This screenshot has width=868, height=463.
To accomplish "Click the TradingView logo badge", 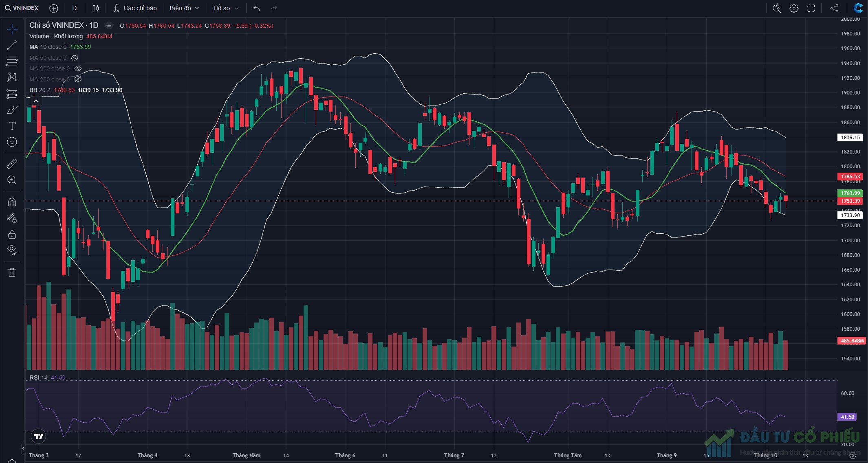I will point(39,437).
